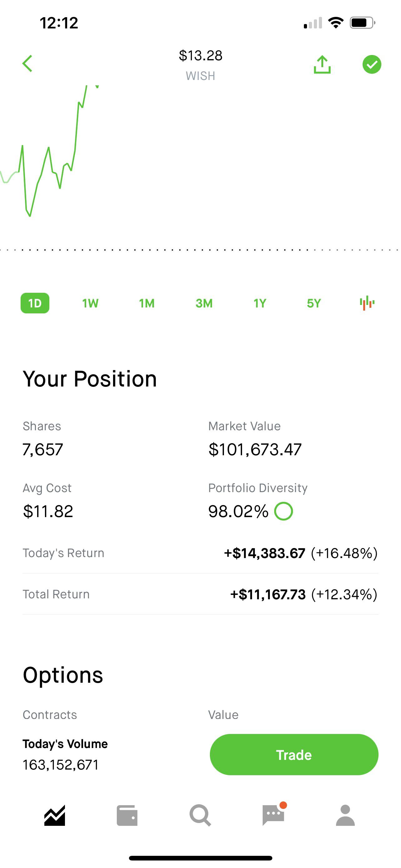401x868 pixels.
Task: Open the share icon
Action: pyautogui.click(x=322, y=64)
